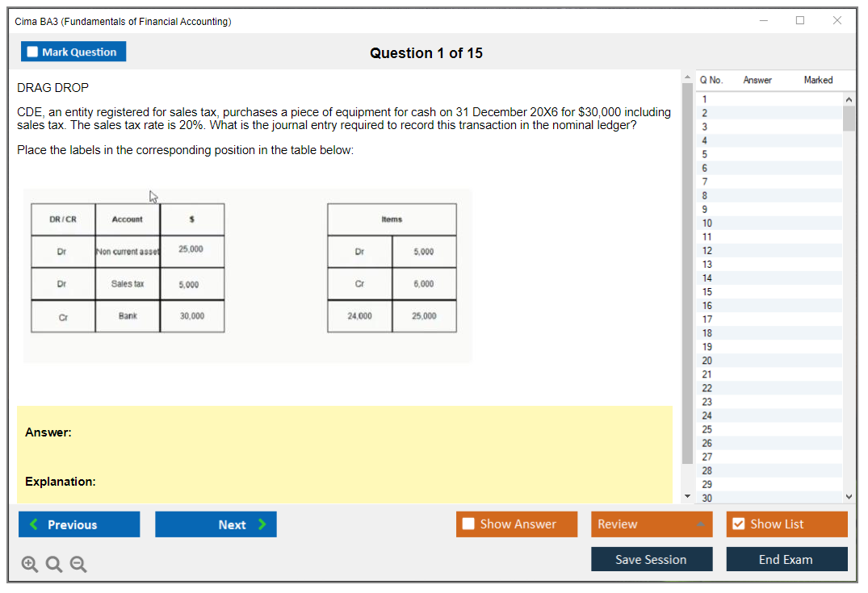
Task: Click the Marked column header
Action: [818, 80]
